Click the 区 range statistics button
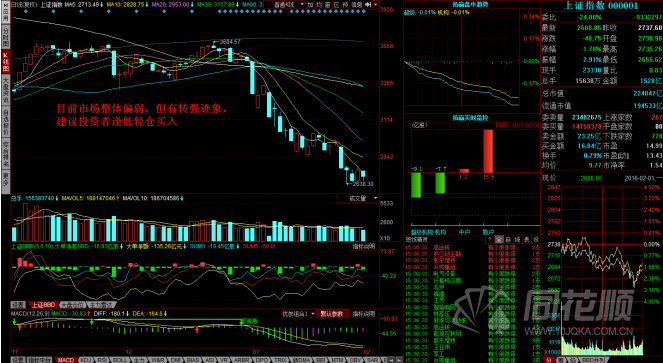 coord(337,5)
